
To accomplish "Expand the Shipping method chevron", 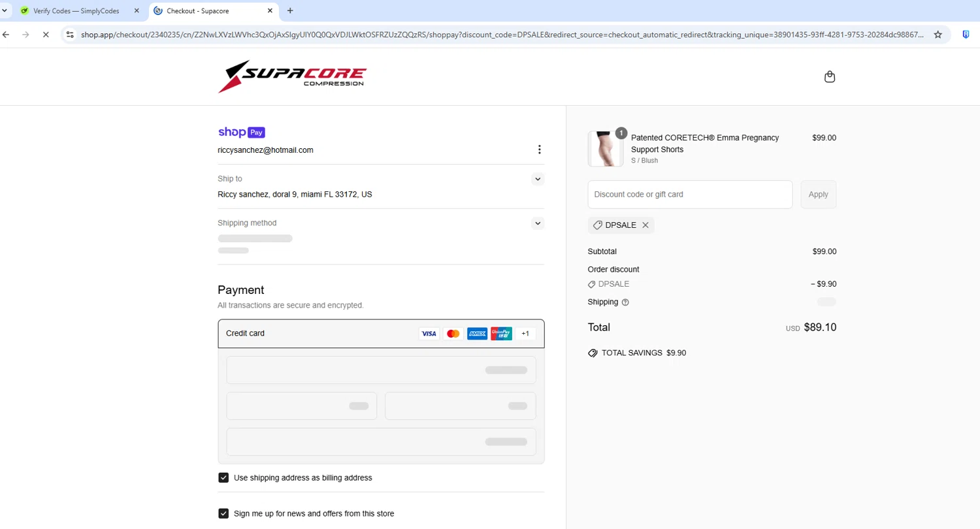I will click(538, 223).
